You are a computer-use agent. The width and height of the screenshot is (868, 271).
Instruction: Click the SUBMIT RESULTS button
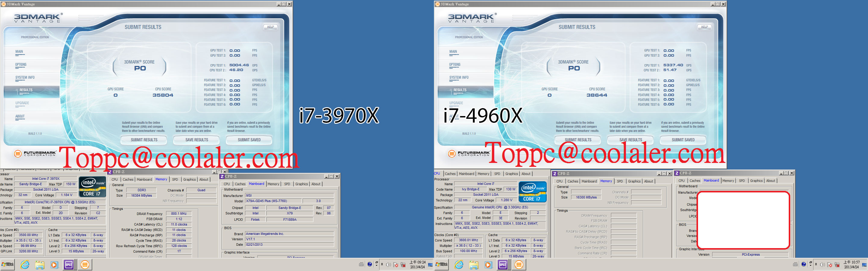[144, 140]
